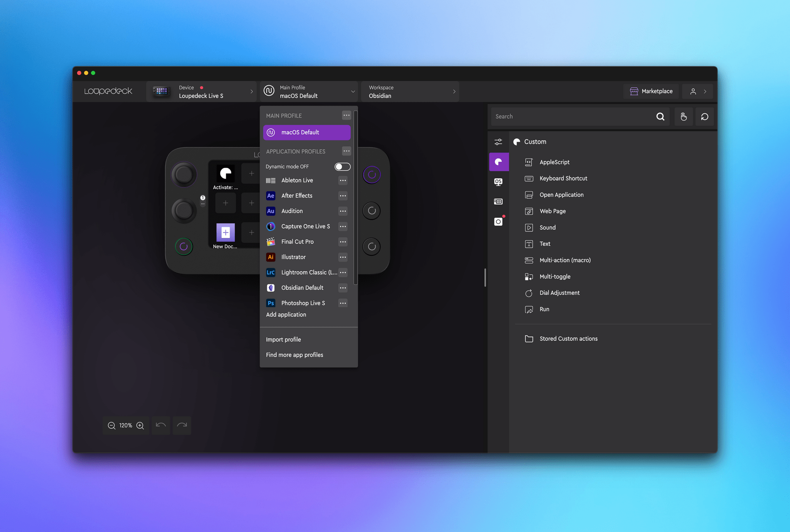The image size is (790, 532).
Task: Select the Final Cut Pro profile
Action: [x=297, y=242]
